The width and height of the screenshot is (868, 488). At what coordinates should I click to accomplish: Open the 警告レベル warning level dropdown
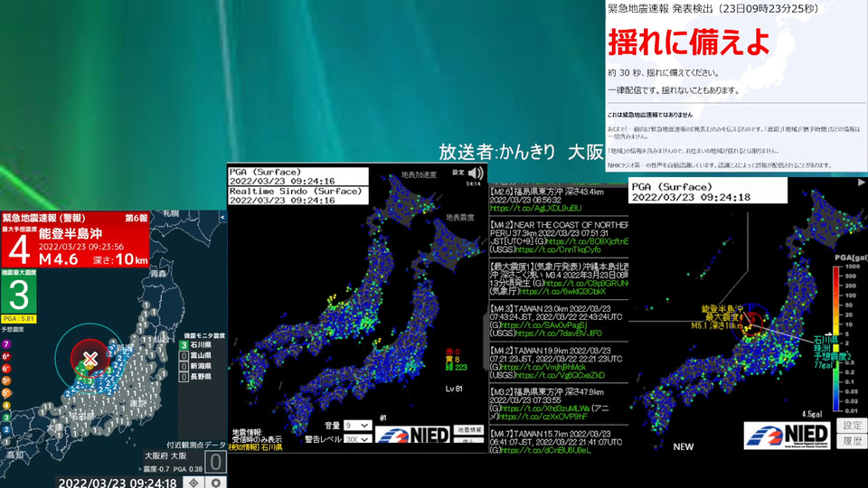click(357, 439)
